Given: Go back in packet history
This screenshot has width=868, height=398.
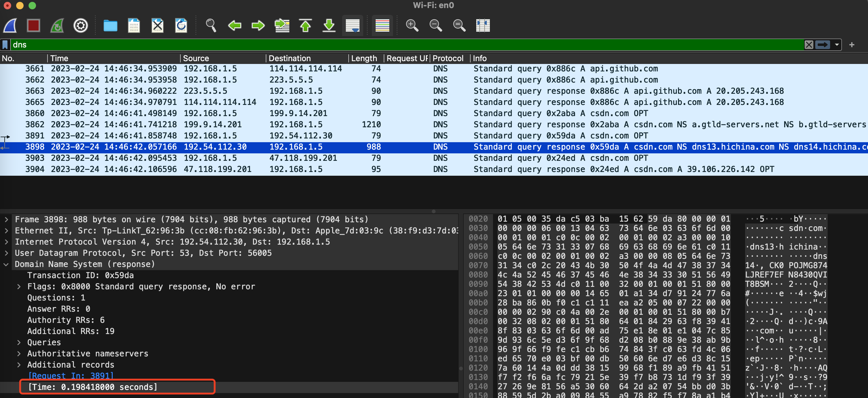Looking at the screenshot, I should (234, 25).
